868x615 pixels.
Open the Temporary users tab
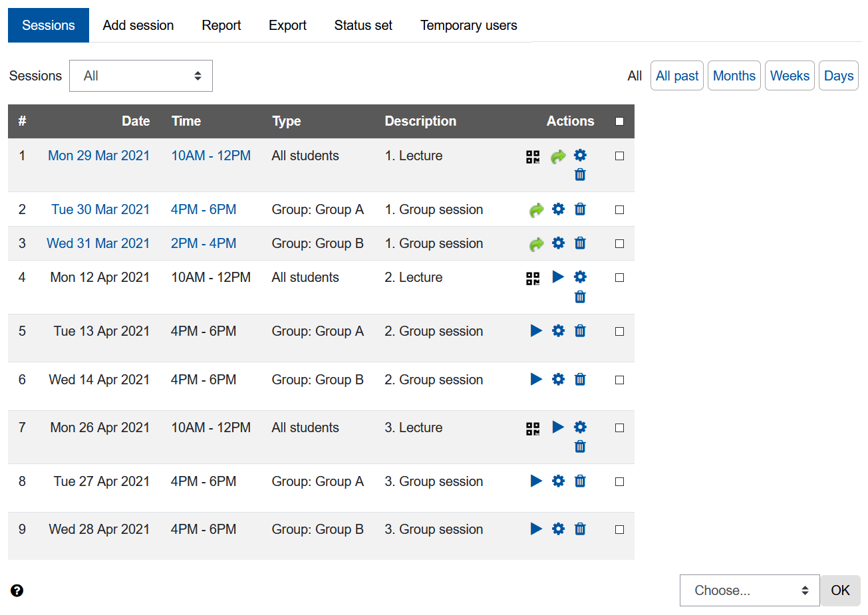click(x=468, y=25)
